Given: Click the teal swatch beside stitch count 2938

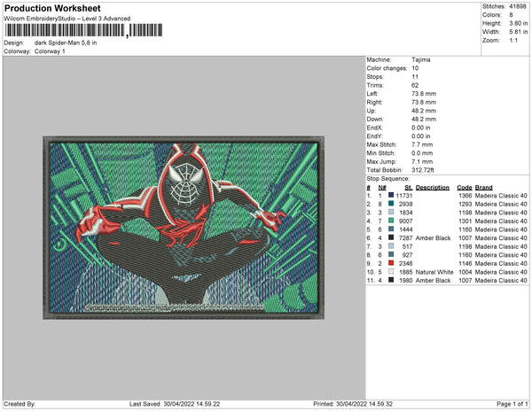Looking at the screenshot, I should pyautogui.click(x=391, y=204).
